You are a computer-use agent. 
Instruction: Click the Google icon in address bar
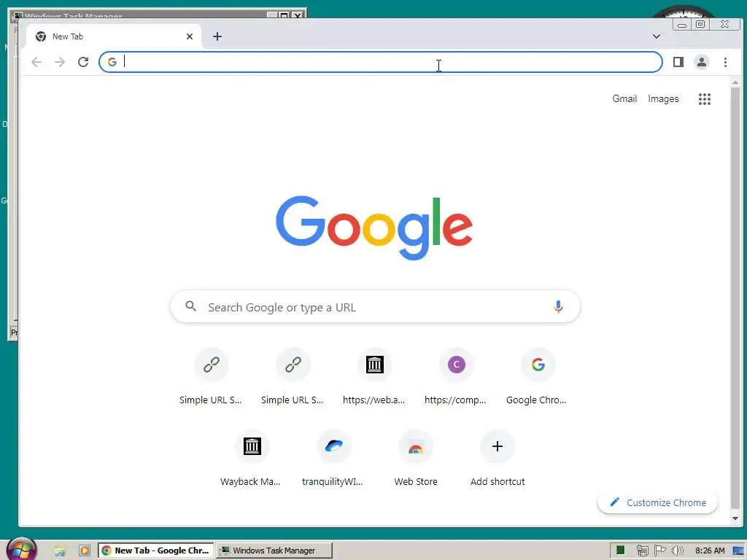tap(112, 62)
